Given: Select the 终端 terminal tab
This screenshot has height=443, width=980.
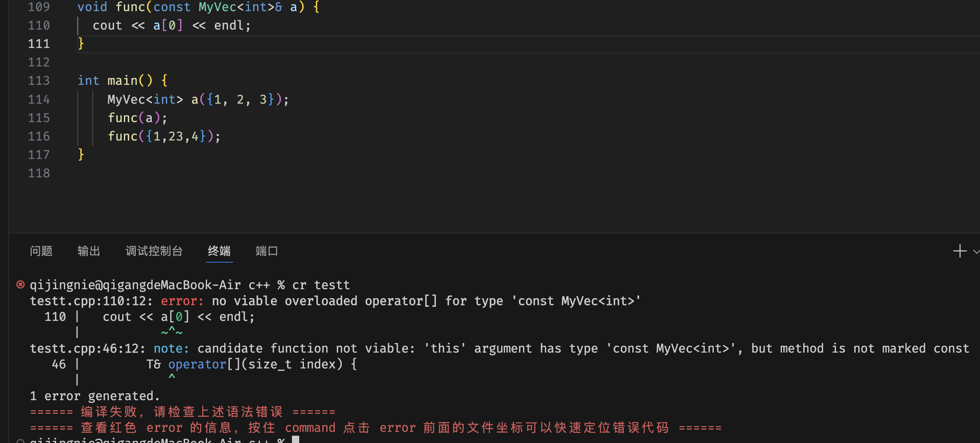Looking at the screenshot, I should [x=219, y=251].
